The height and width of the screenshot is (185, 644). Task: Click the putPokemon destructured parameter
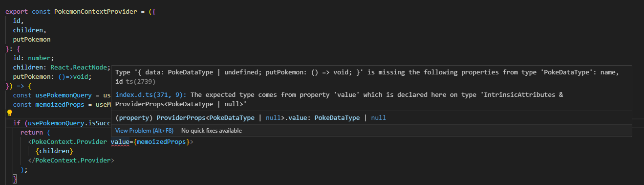pos(32,39)
